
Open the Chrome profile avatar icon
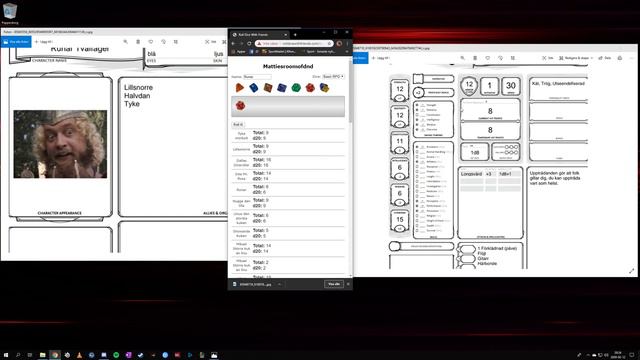tap(339, 43)
